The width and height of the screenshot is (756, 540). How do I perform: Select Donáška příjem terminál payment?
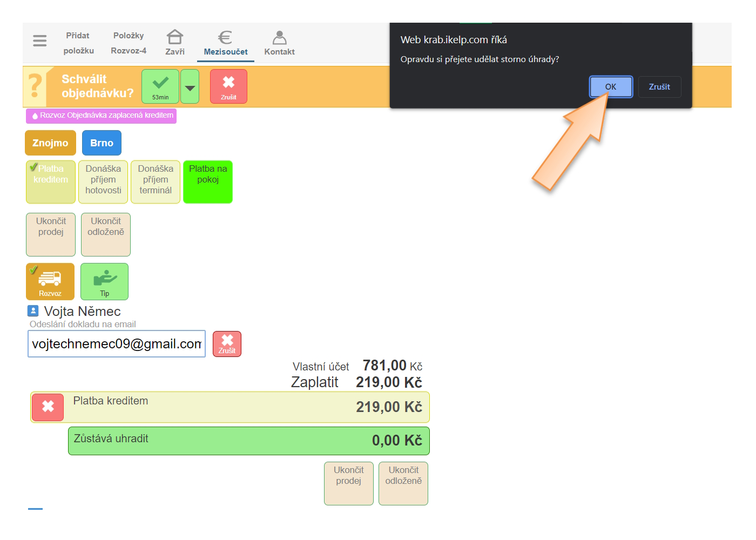156,181
